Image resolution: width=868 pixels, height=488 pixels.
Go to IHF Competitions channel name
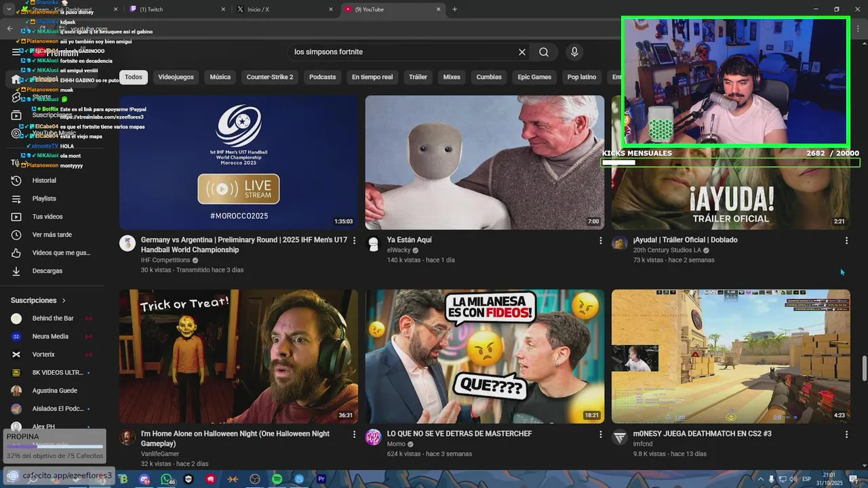coord(165,260)
